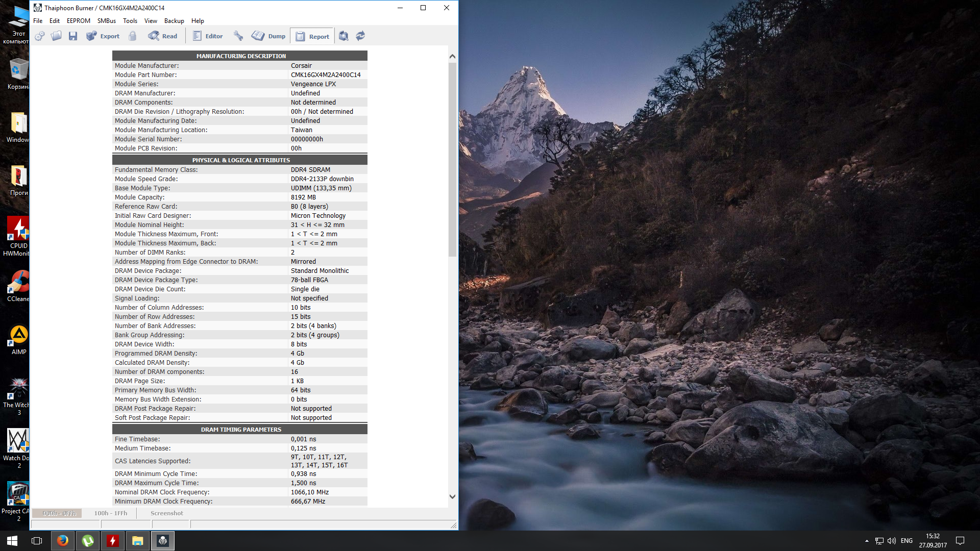This screenshot has width=980, height=551.
Task: Click the scroll down arrow in report
Action: click(452, 496)
